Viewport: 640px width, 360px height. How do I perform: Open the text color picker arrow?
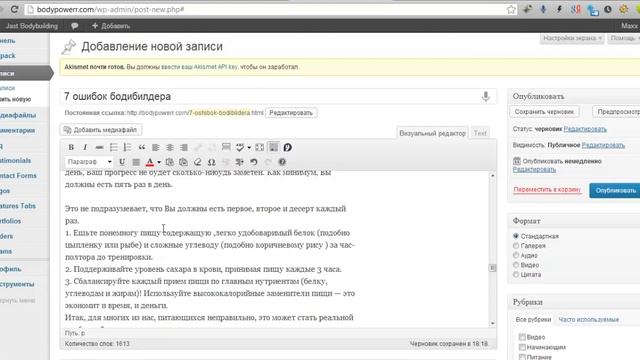coord(159,162)
